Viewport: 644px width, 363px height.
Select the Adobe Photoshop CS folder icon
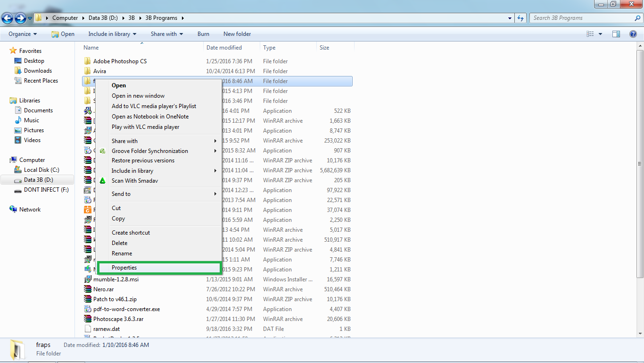(88, 61)
